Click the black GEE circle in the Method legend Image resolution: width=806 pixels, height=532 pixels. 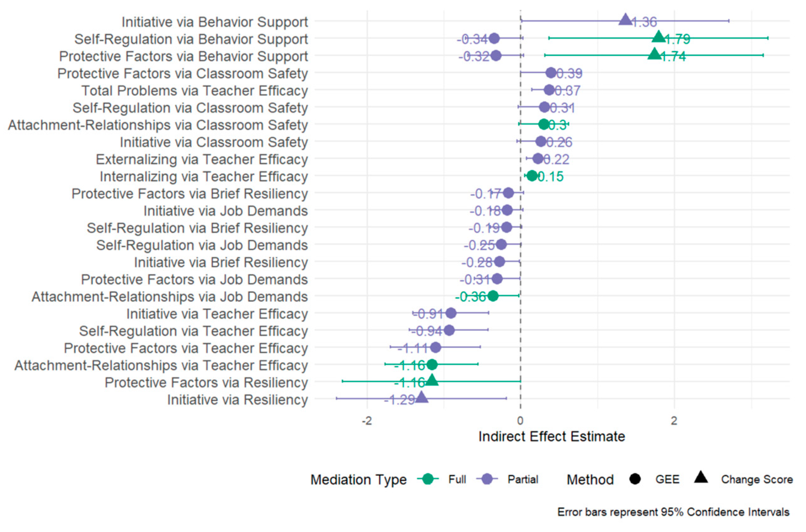tap(635, 479)
